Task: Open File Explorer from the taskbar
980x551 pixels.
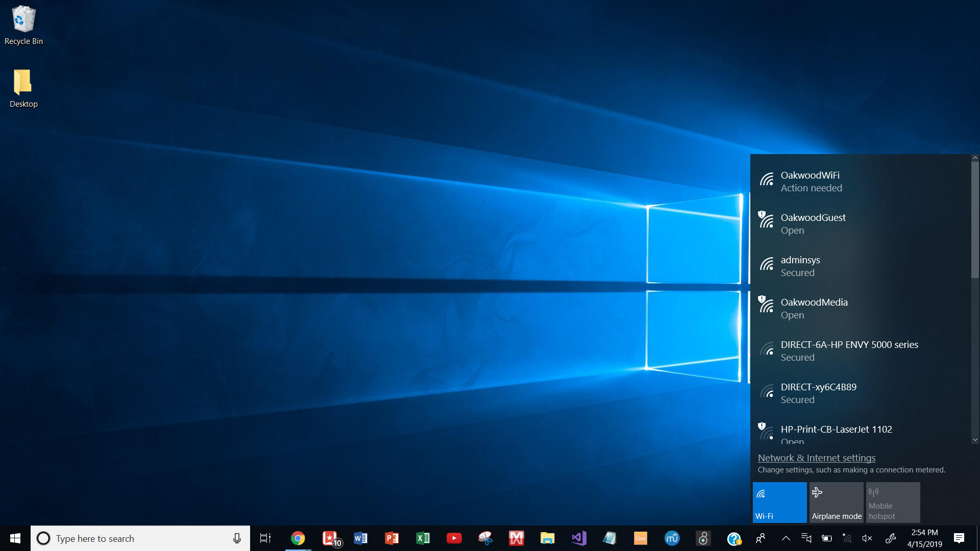Action: (548, 538)
